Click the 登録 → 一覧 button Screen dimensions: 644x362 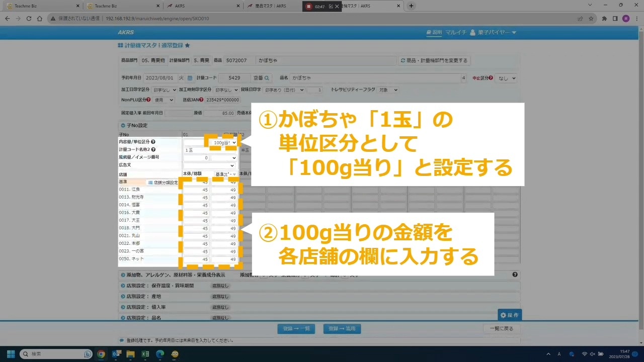click(x=296, y=329)
